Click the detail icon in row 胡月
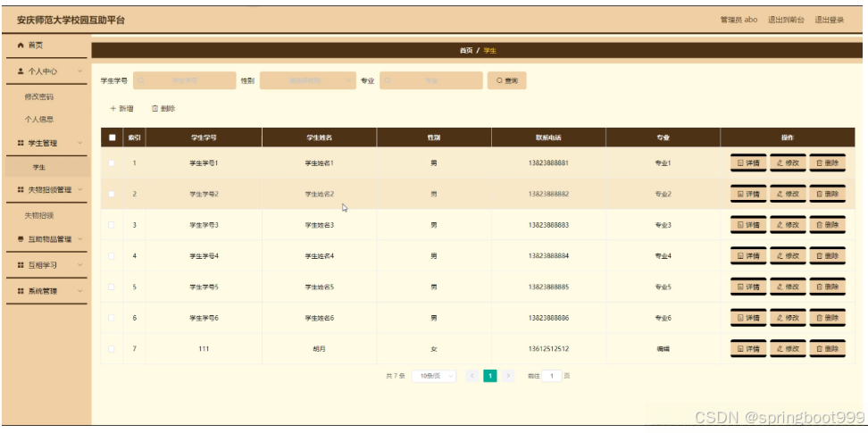868x433 pixels. pos(740,349)
